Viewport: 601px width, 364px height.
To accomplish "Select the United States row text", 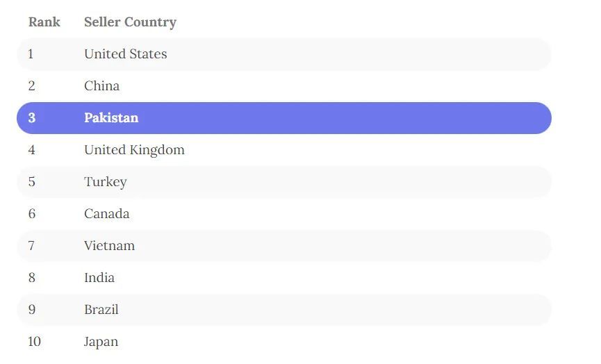I will coord(125,54).
